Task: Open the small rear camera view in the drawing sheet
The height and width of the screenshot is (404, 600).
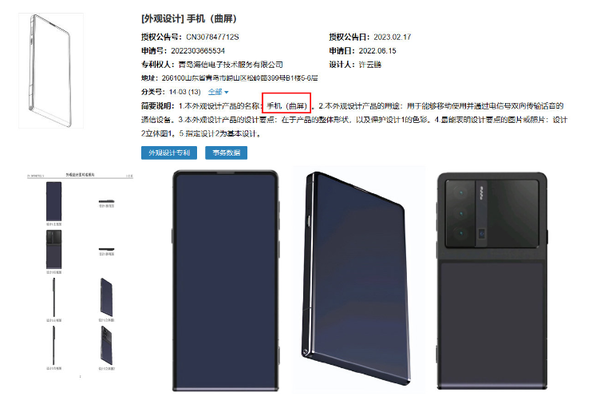Action: [54, 249]
